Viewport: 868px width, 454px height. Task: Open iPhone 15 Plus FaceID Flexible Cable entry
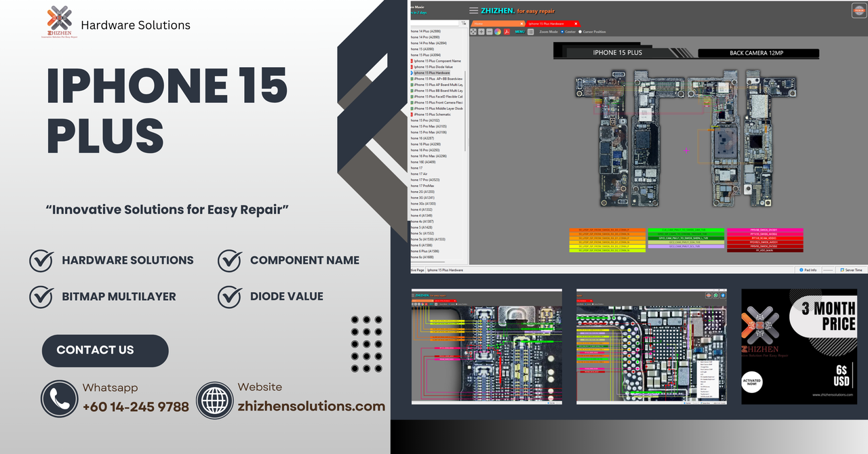(437, 96)
